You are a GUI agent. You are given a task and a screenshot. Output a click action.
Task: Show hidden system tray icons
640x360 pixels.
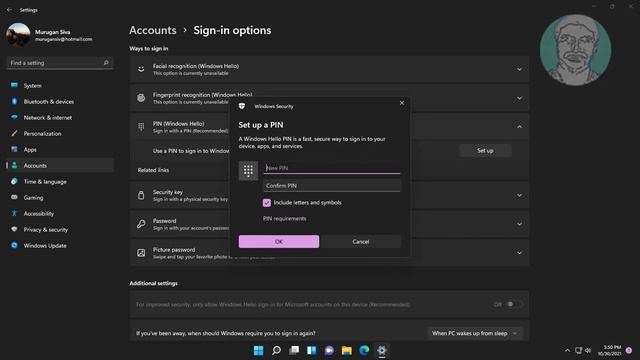click(x=567, y=350)
